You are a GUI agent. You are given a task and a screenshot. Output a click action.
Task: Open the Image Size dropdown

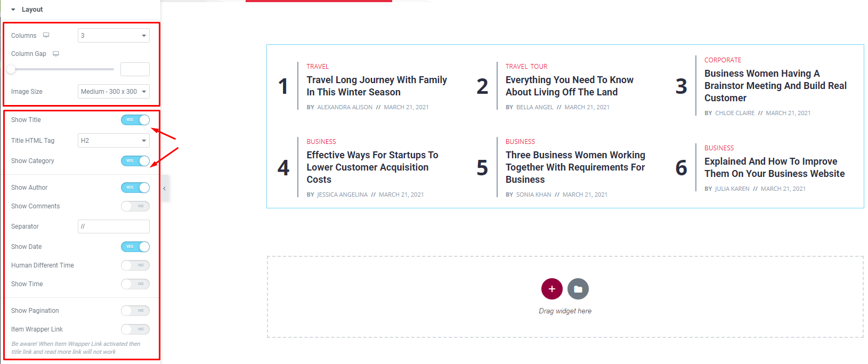113,91
